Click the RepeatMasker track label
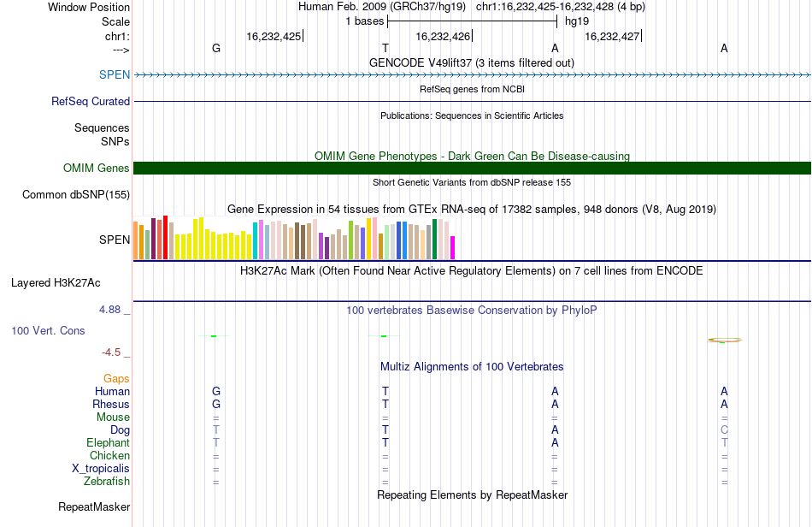The width and height of the screenshot is (812, 527). coord(94,506)
